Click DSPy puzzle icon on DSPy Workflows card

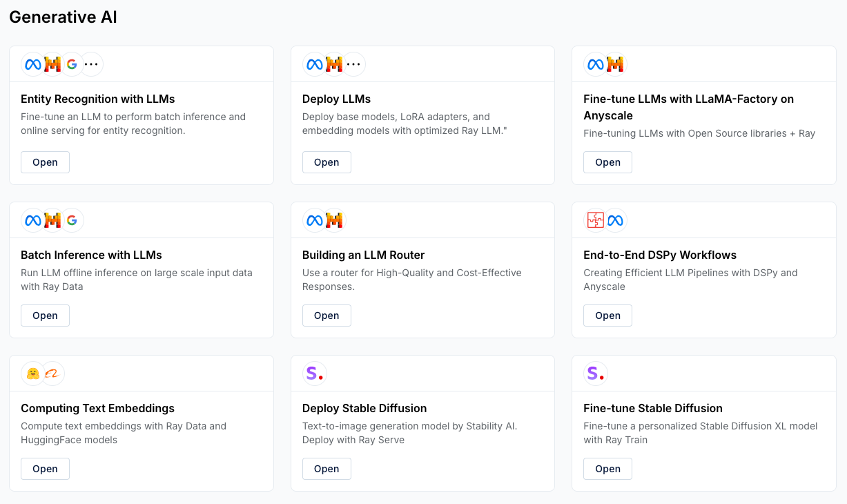596,220
